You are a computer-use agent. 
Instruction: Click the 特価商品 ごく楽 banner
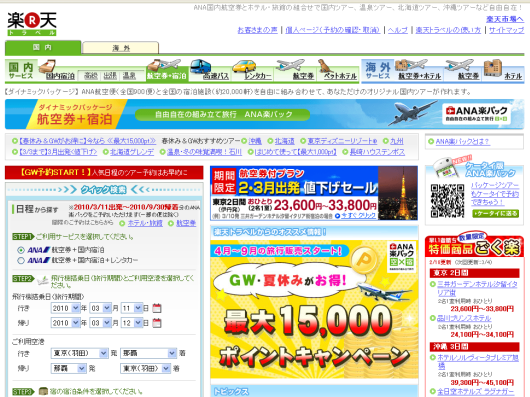[474, 246]
